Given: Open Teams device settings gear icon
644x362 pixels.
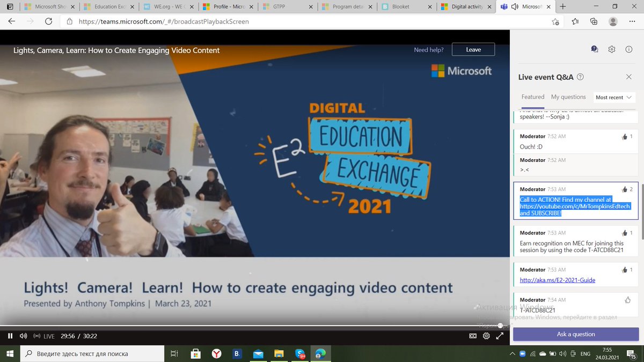Looking at the screenshot, I should [612, 49].
